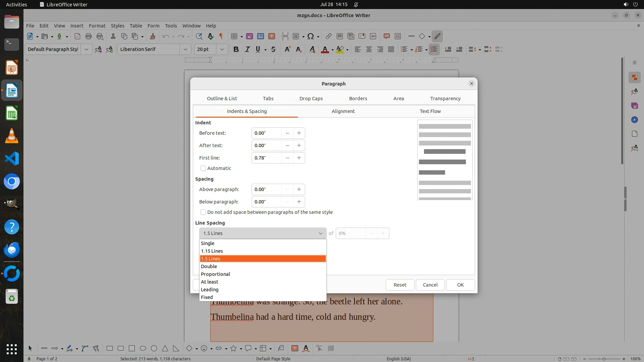Toggle formatting marks pilcrow icon
644x362 pixels.
[221, 36]
